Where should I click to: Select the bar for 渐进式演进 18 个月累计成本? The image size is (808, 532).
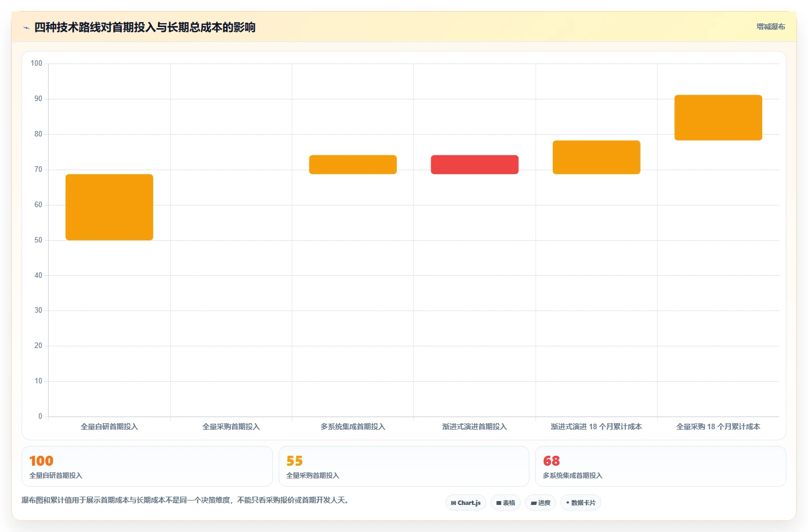tap(596, 157)
